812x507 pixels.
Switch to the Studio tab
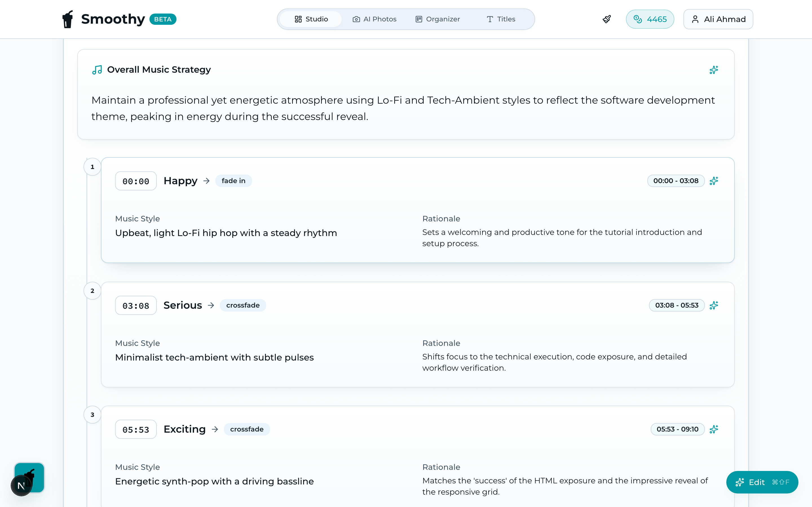(311, 19)
